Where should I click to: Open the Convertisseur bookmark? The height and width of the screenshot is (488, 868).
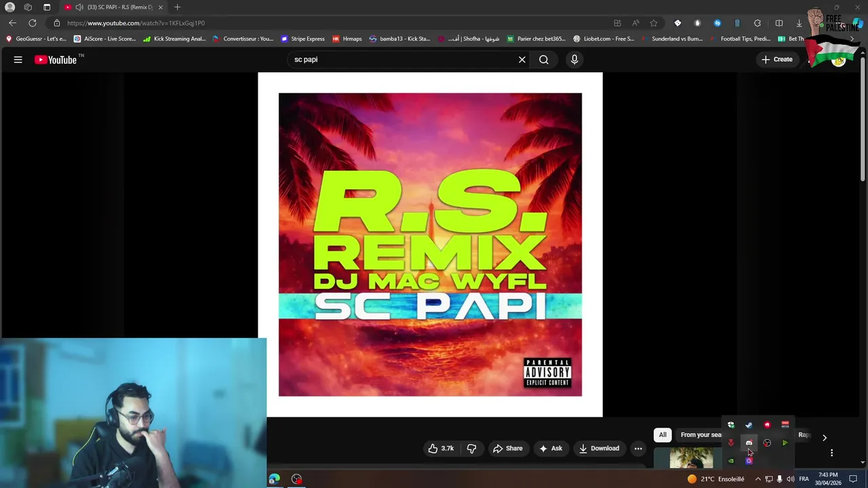coord(243,39)
